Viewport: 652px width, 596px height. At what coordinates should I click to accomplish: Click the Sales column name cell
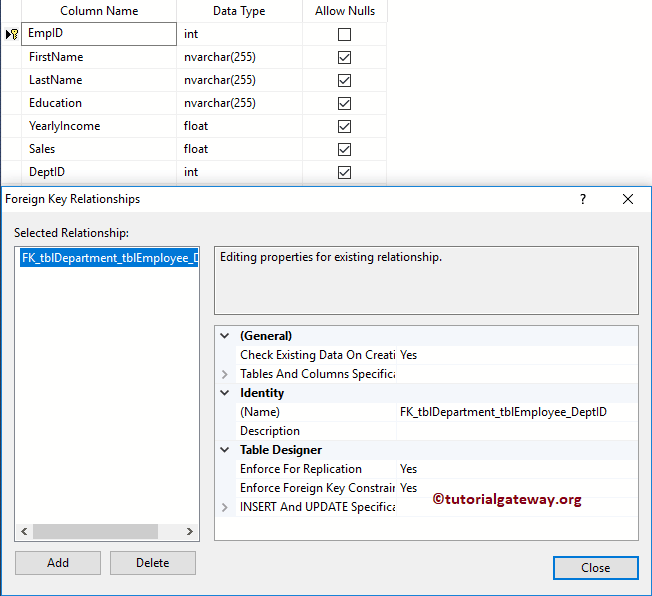(99, 149)
